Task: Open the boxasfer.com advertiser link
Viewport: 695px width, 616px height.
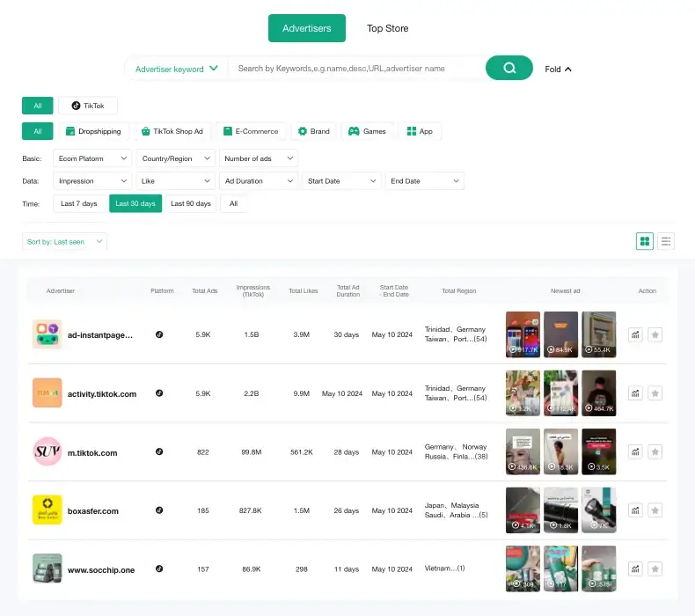Action: (x=92, y=510)
